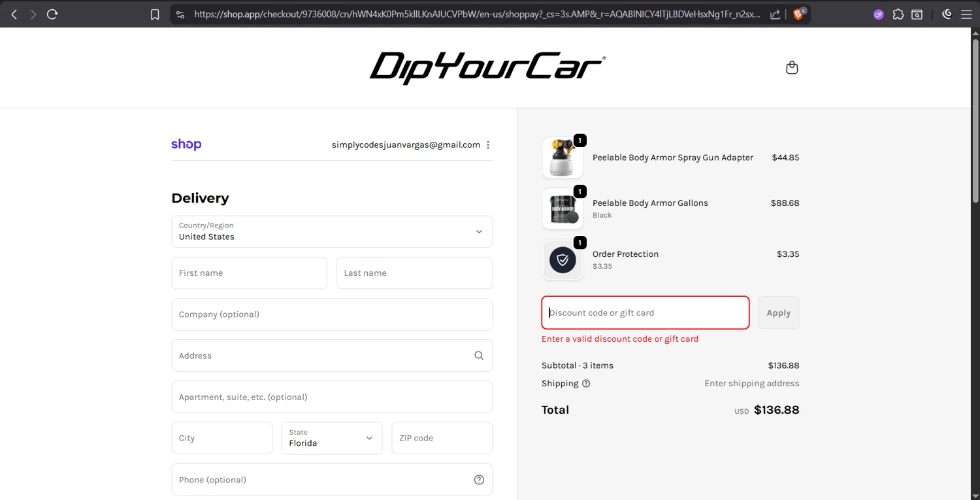Click the Spray Gun Adapter product thumbnail
Viewport: 980px width, 500px height.
coord(563,158)
